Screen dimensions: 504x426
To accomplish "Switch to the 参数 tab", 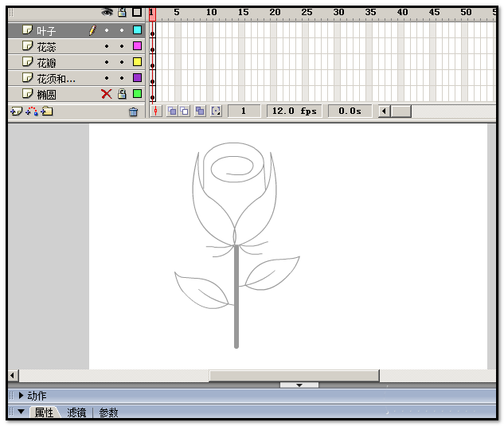I will [x=108, y=412].
